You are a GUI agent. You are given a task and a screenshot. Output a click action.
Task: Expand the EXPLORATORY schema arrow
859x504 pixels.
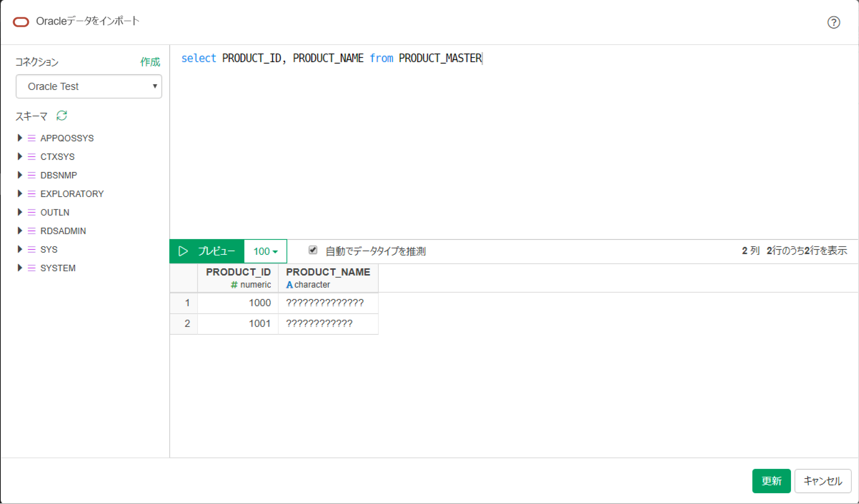point(20,194)
